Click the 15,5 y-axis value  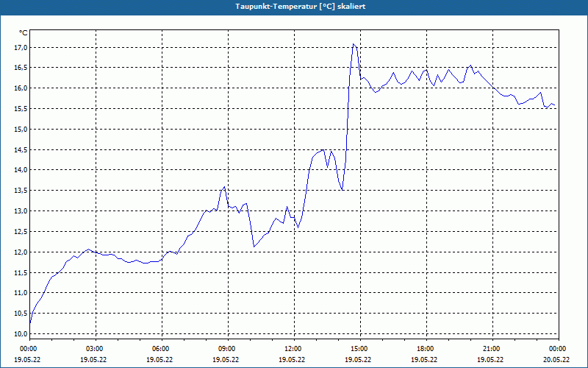pos(21,108)
